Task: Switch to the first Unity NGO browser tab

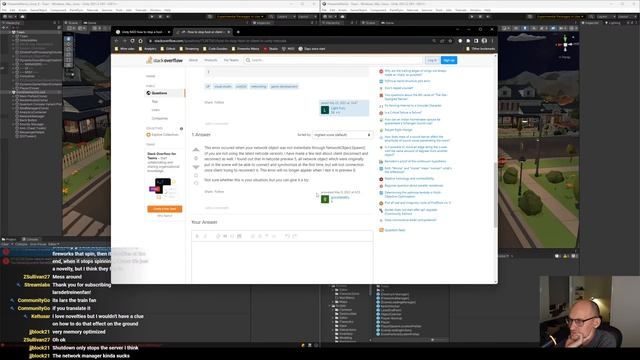Action: click(142, 32)
